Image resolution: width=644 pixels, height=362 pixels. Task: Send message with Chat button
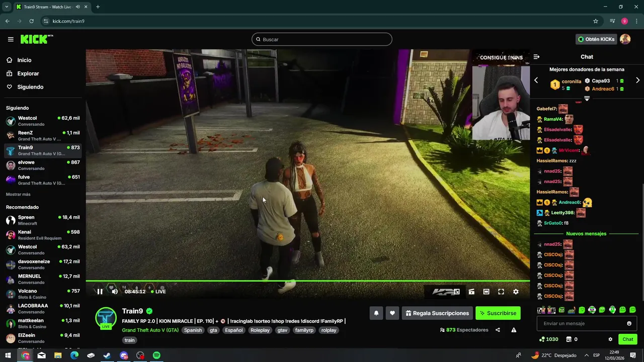pos(628,339)
